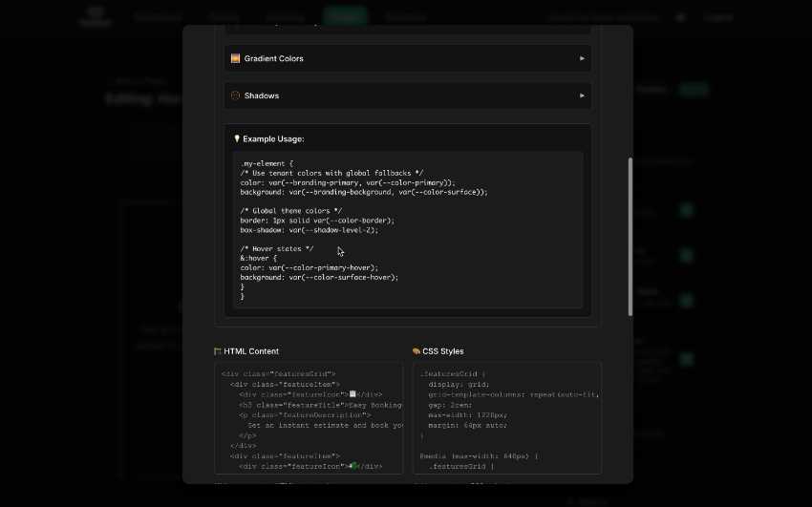
Task: Click the HTML Content heading icon
Action: point(218,351)
